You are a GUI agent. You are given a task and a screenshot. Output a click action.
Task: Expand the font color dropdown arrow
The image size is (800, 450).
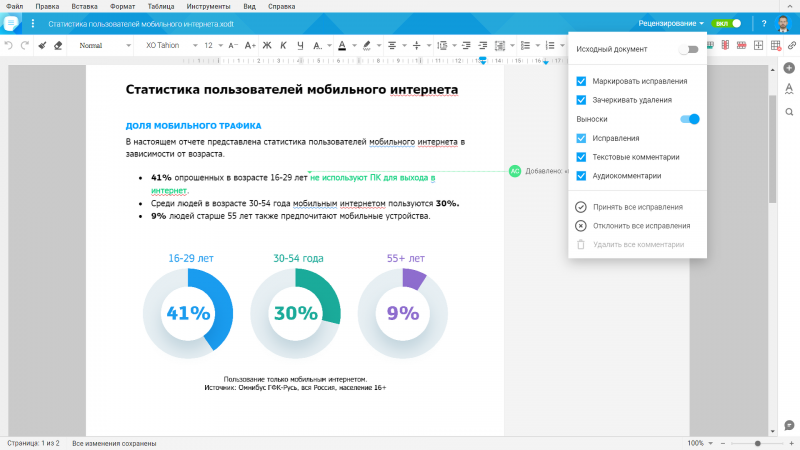click(x=354, y=45)
